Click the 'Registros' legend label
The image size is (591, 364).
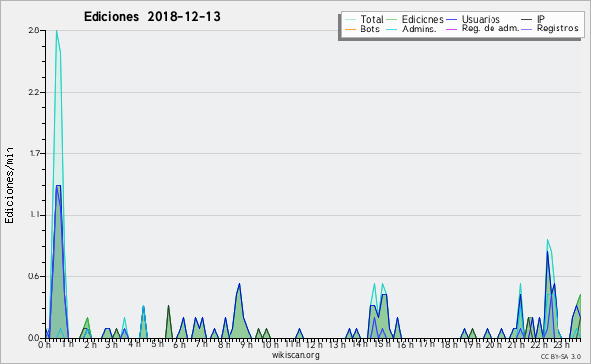click(x=558, y=29)
